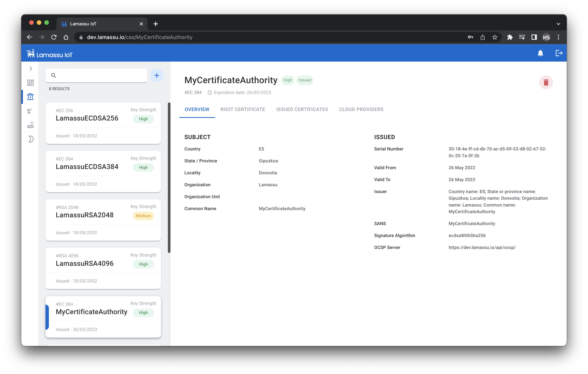The image size is (588, 374).
Task: Click the CA list scrollbar
Action: point(169,178)
